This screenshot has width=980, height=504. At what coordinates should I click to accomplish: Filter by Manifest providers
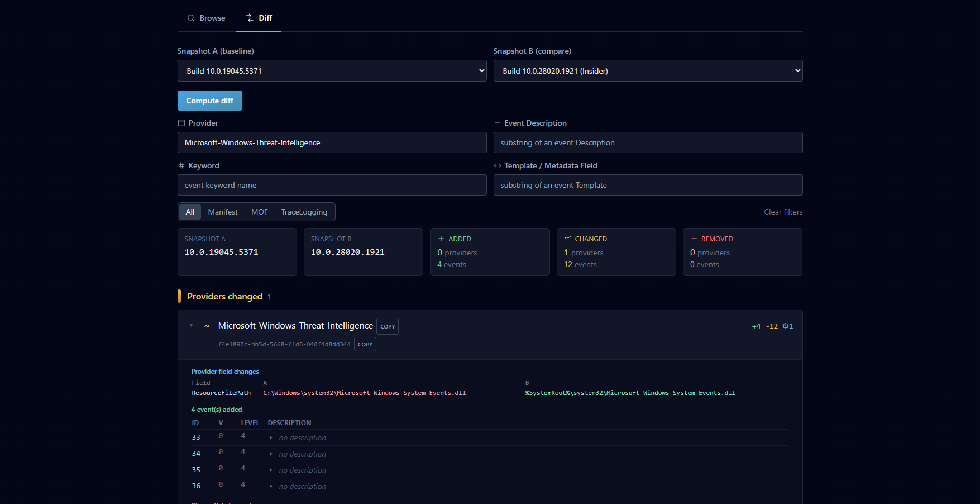pos(223,212)
